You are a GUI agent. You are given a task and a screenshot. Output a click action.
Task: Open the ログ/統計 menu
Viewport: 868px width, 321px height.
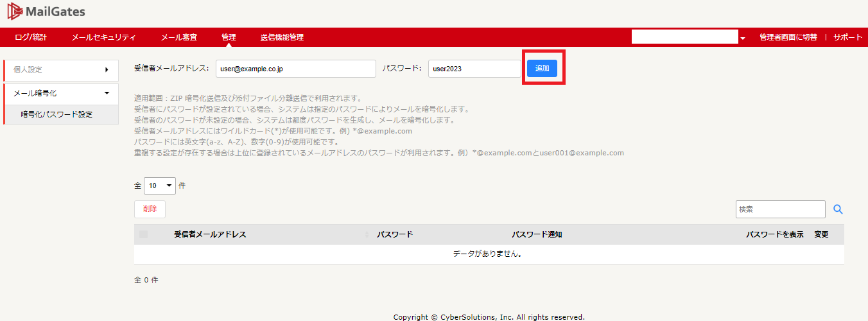click(x=31, y=37)
